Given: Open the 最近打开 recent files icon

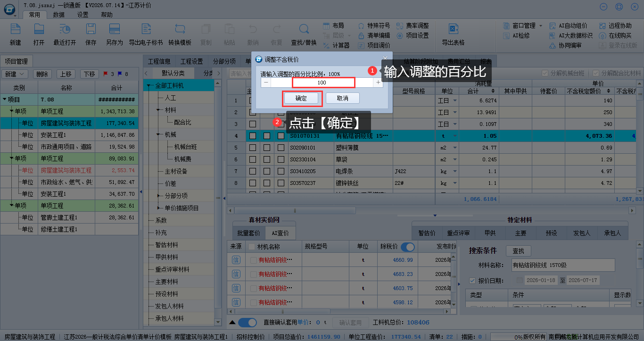Looking at the screenshot, I should [65, 29].
